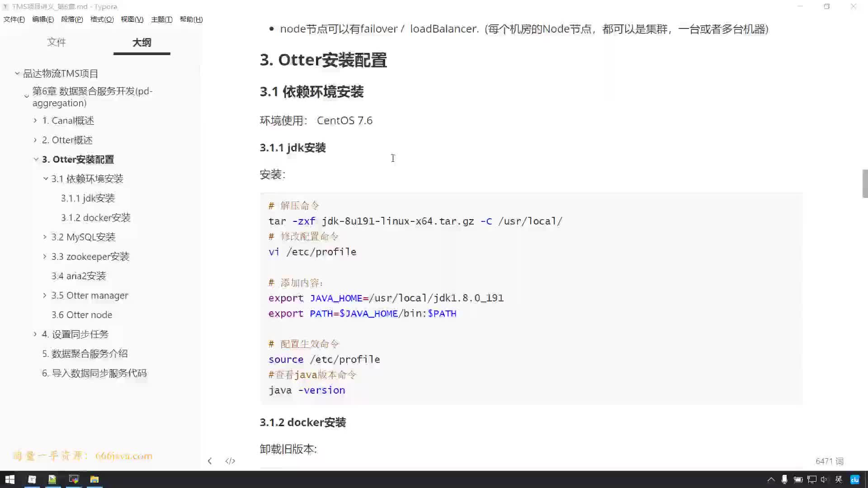Click the vi /etc/profile line
This screenshot has height=488, width=868.
pos(312,252)
